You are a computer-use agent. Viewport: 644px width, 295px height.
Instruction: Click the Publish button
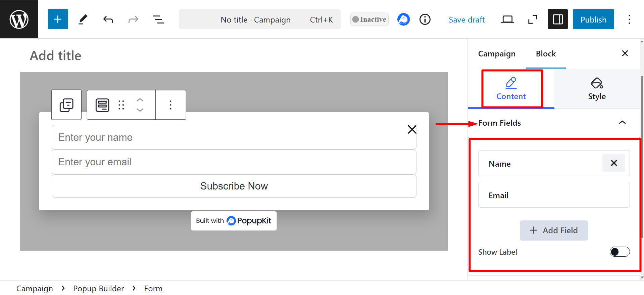click(x=593, y=19)
